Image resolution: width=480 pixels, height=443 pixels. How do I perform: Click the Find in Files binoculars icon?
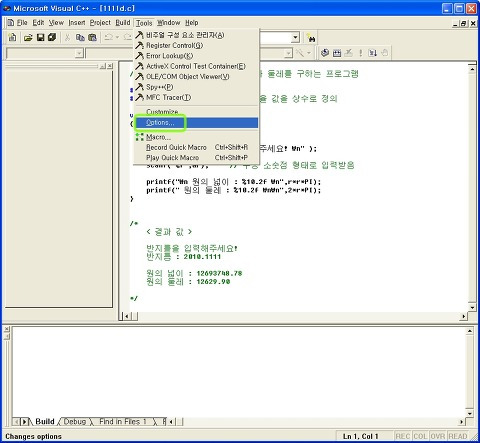(x=311, y=38)
